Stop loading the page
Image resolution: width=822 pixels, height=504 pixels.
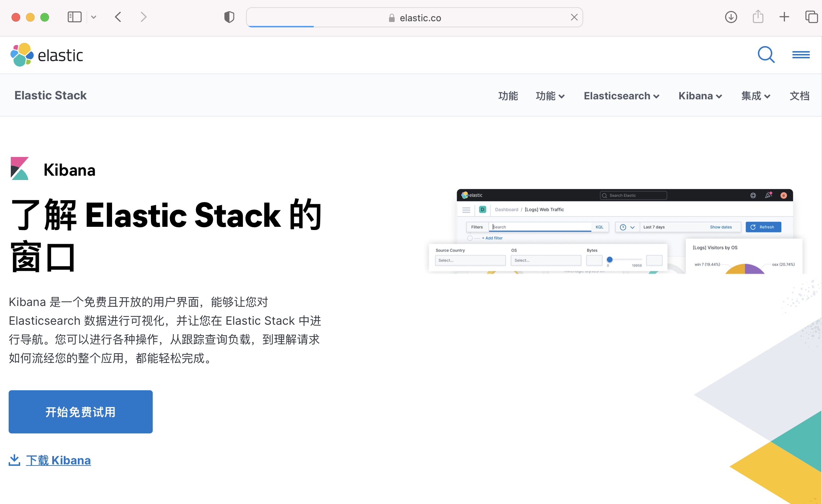574,17
